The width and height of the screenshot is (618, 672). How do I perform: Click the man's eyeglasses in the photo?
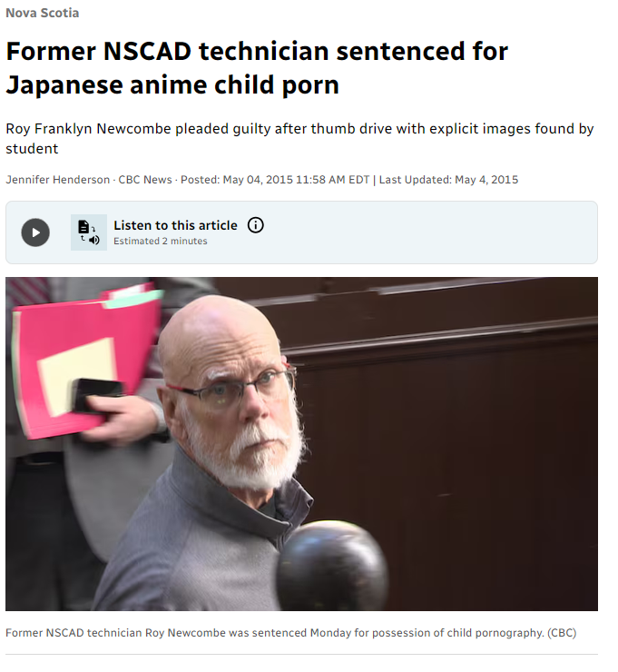point(231,389)
